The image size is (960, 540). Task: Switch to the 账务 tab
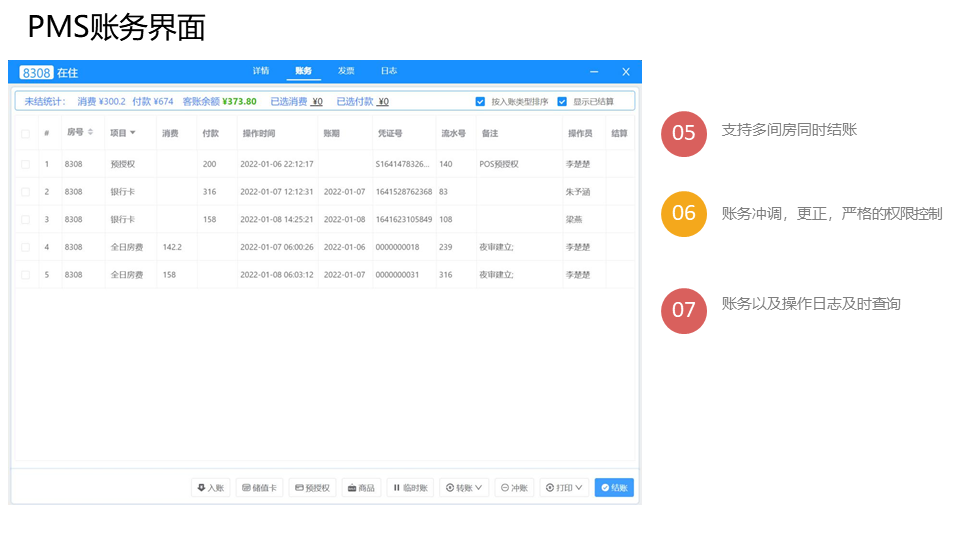304,71
